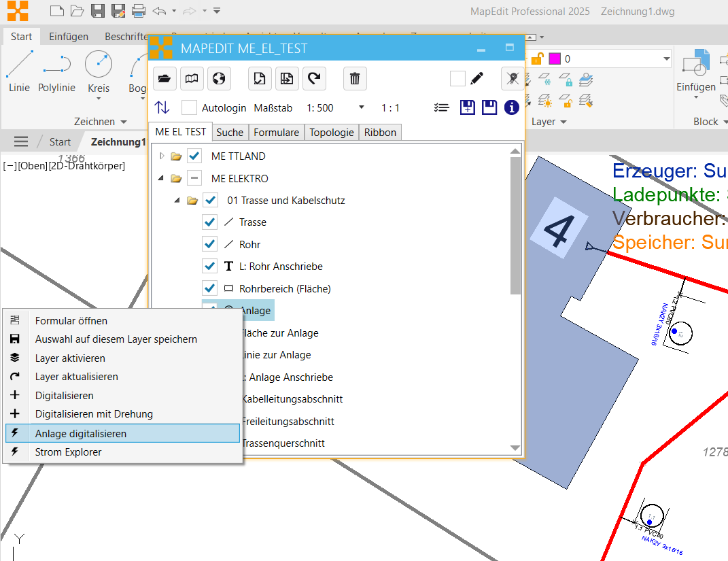The width and height of the screenshot is (728, 561).
Task: Choose Layer aktivieren in context menu
Action: click(122, 358)
